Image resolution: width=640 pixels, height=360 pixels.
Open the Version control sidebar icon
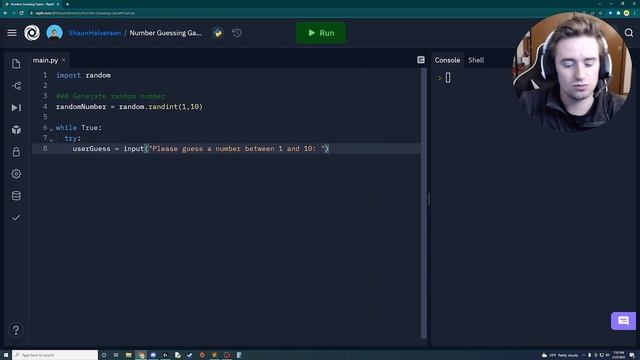coord(16,86)
